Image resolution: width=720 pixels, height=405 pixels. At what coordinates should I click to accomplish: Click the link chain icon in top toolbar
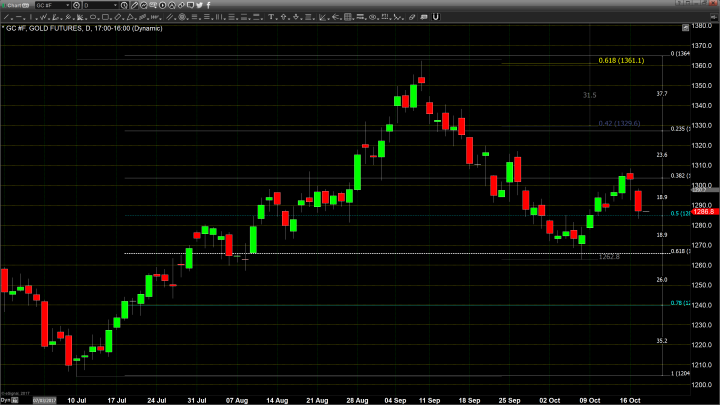pos(181,5)
